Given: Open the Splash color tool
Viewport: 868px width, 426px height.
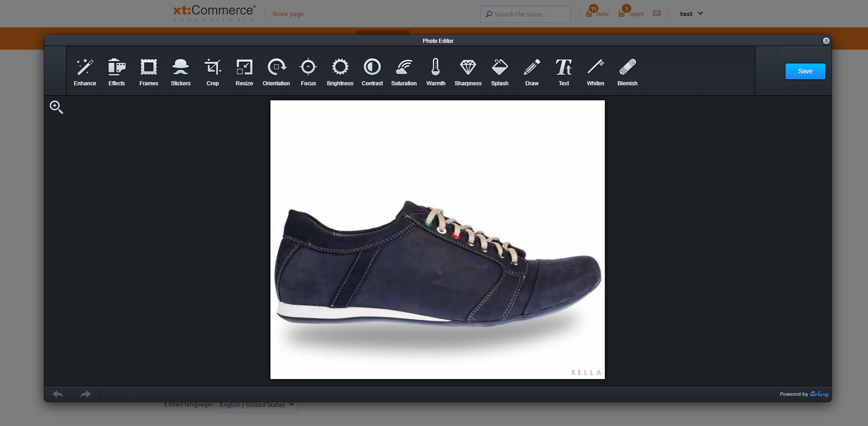Looking at the screenshot, I should pyautogui.click(x=500, y=72).
